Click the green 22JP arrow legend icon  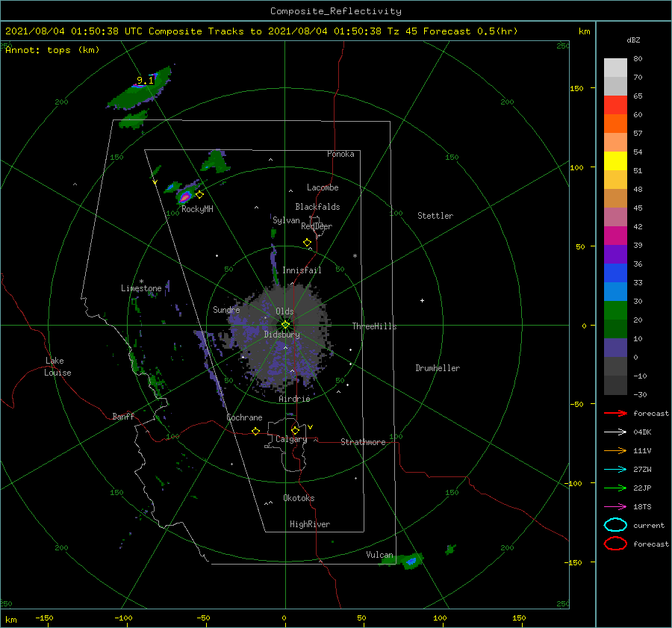[615, 488]
